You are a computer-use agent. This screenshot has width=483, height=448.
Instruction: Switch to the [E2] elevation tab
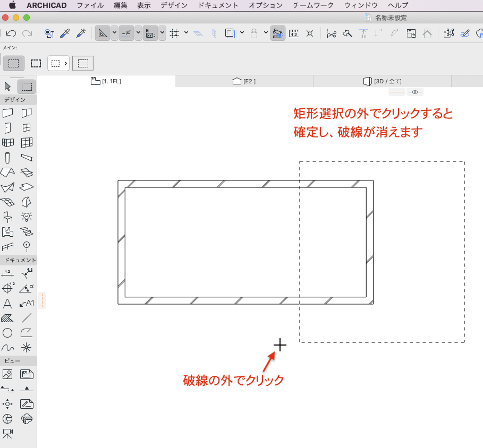coord(244,81)
